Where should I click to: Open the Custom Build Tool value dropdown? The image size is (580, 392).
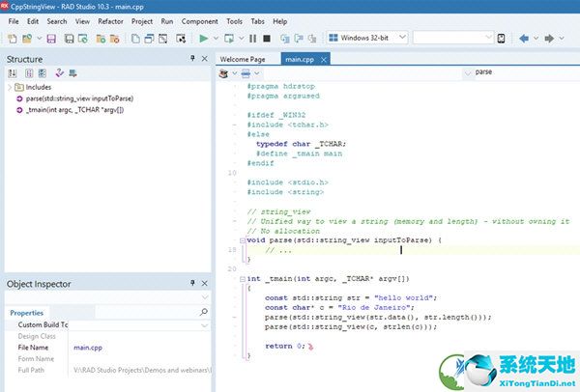(x=205, y=325)
